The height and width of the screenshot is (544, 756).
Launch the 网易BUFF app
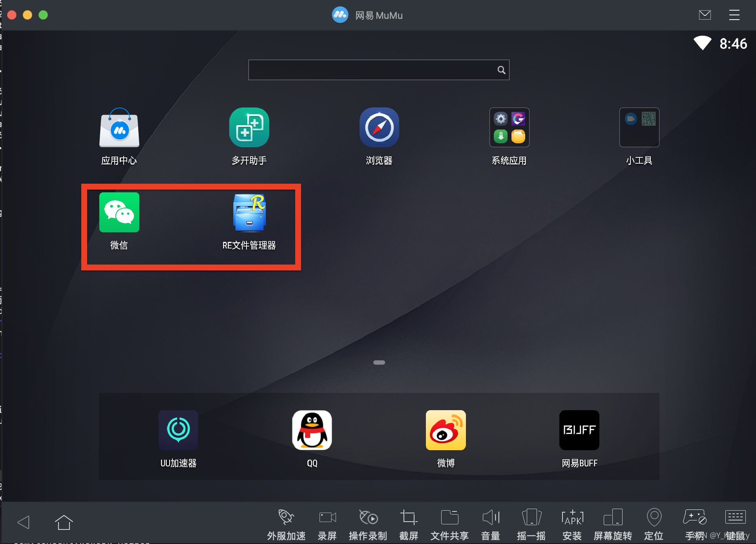[579, 430]
